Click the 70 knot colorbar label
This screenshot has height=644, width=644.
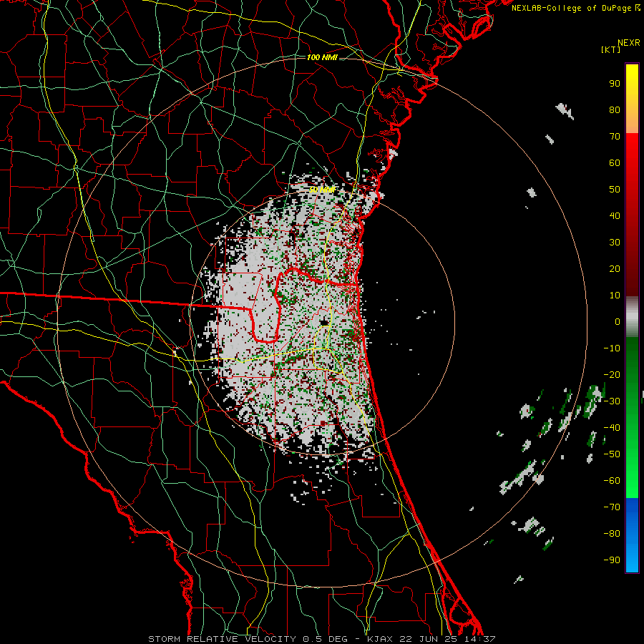tap(615, 137)
